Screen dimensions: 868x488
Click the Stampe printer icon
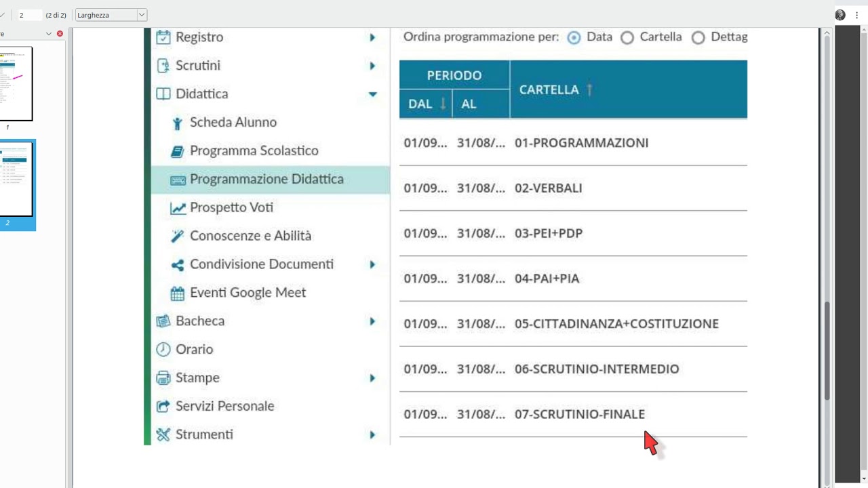pos(163,378)
